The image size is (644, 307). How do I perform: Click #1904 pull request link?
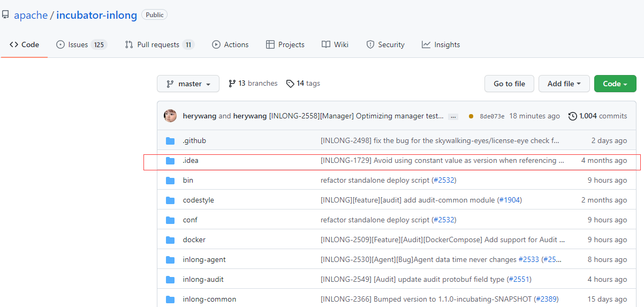pos(509,200)
